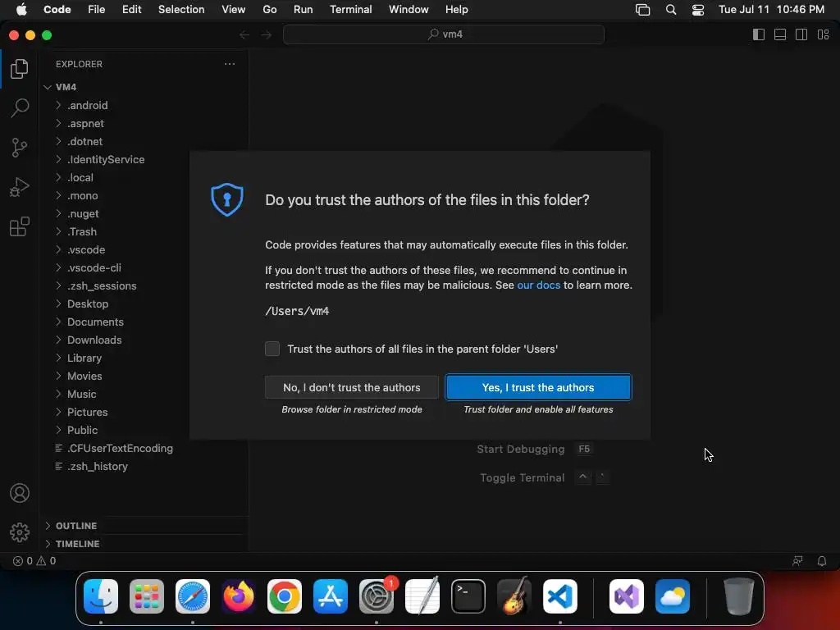Click the vm4 command center search box
Viewport: 840px width, 630px height.
tap(444, 34)
